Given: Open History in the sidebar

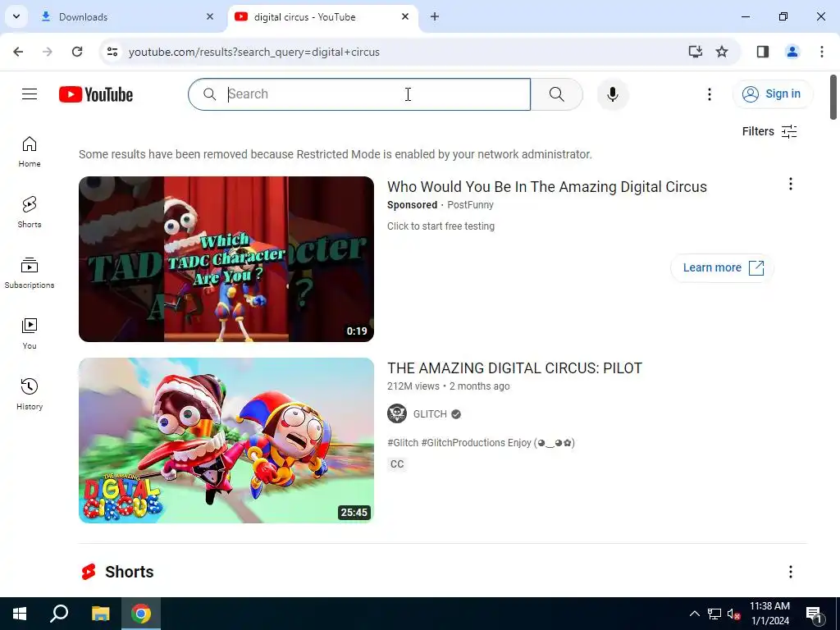Looking at the screenshot, I should [x=30, y=394].
